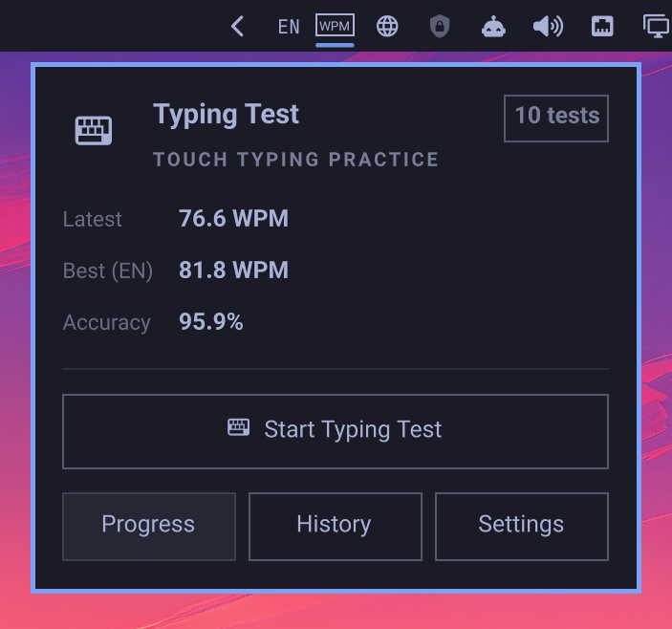Image resolution: width=672 pixels, height=629 pixels.
Task: Click the keyboard icon beside Typing Test title
Action: pyautogui.click(x=94, y=130)
